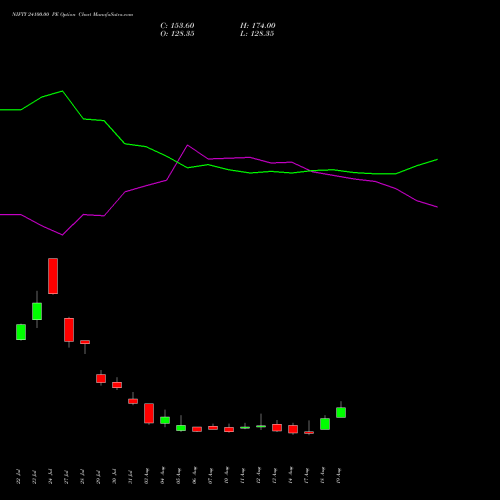Click the 11 Aug date label
The image size is (500, 500).
pyautogui.click(x=242, y=476)
